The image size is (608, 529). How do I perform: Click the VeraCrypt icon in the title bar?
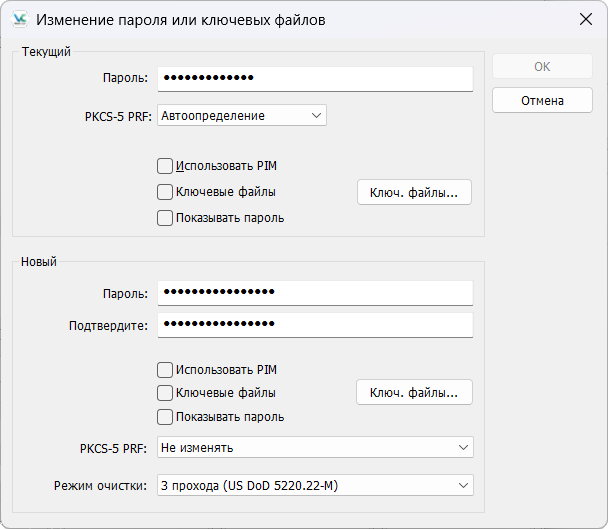pos(20,19)
